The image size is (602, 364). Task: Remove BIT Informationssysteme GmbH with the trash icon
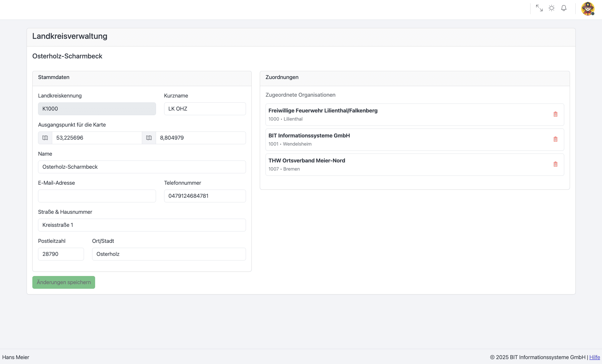tap(555, 139)
